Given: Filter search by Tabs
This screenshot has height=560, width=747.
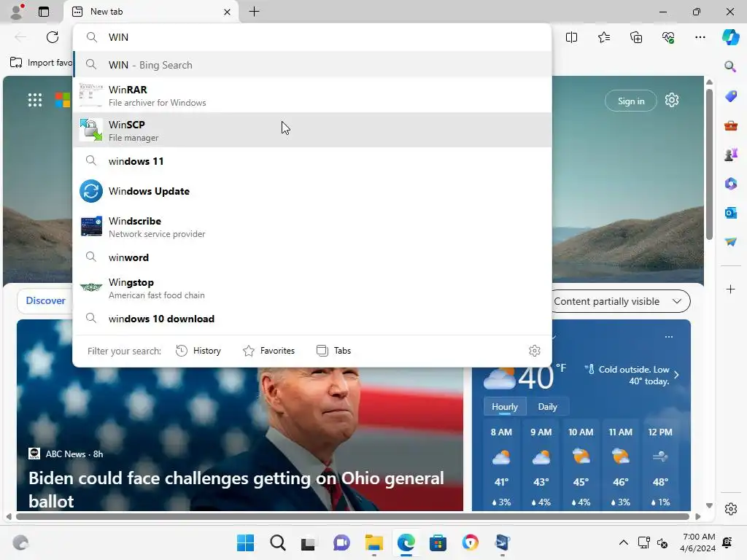Looking at the screenshot, I should (334, 351).
